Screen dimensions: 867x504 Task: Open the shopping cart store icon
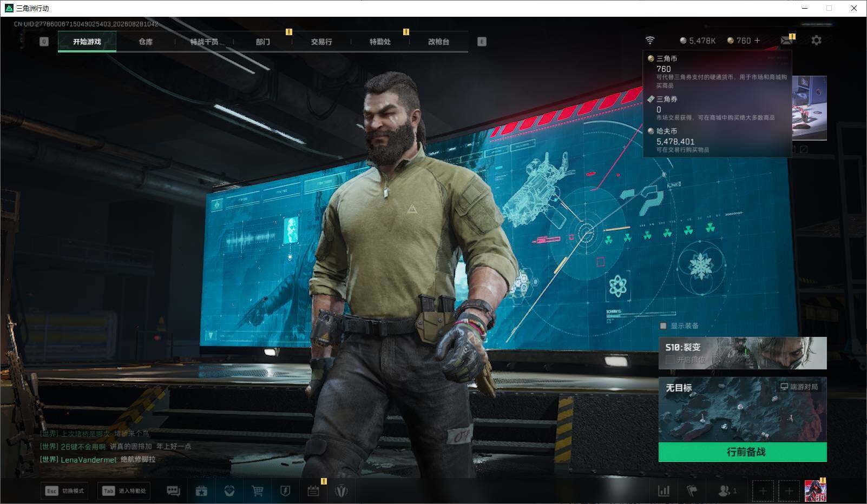pyautogui.click(x=258, y=491)
